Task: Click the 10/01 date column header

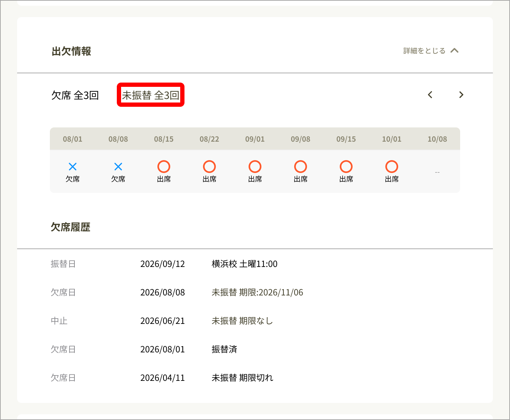Action: (x=392, y=139)
